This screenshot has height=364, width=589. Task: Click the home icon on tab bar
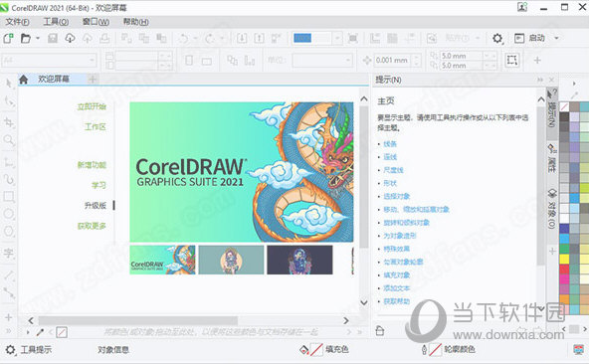(23, 80)
